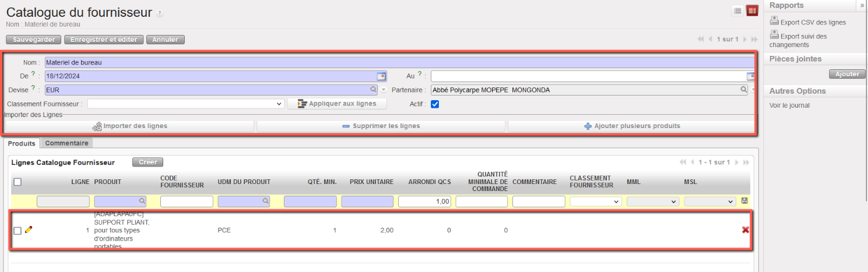Tick the checkbox for line 1
Viewport: 868px width, 272px height.
pyautogui.click(x=17, y=231)
